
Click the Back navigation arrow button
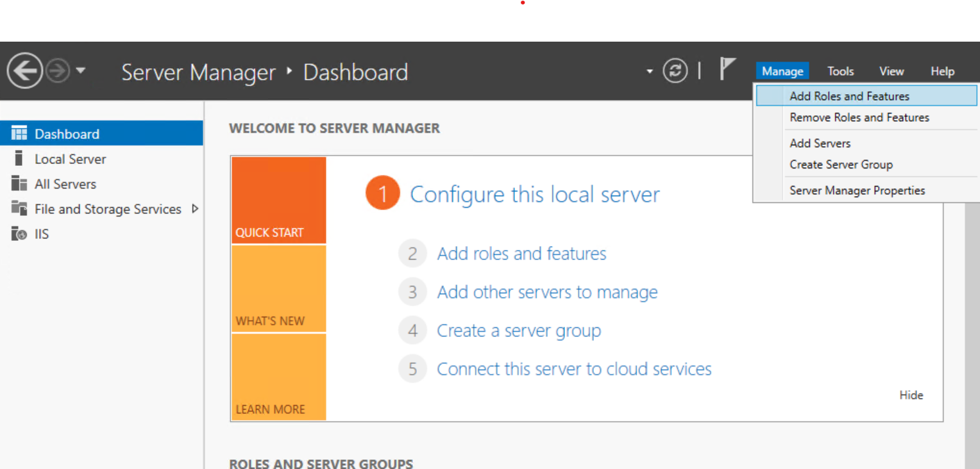click(24, 70)
